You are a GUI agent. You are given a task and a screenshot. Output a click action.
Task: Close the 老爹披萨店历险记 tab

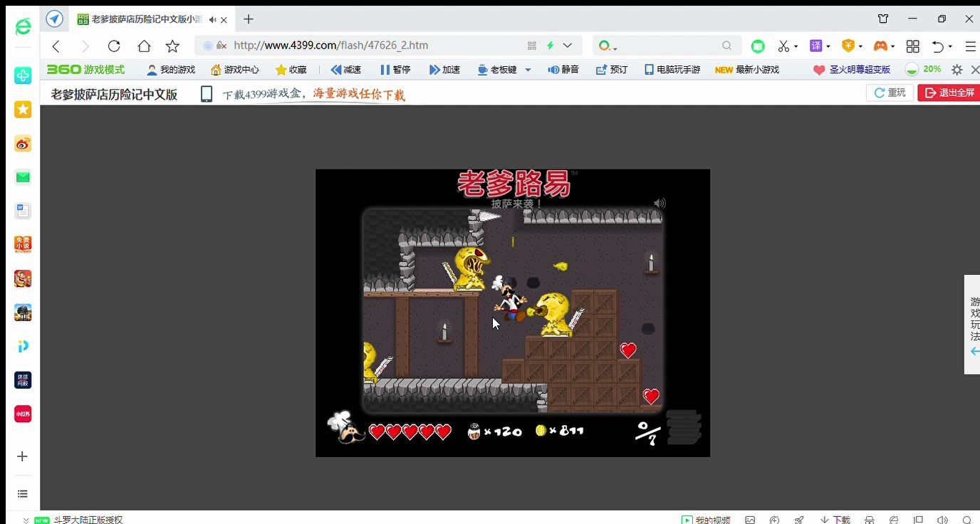[x=224, y=20]
